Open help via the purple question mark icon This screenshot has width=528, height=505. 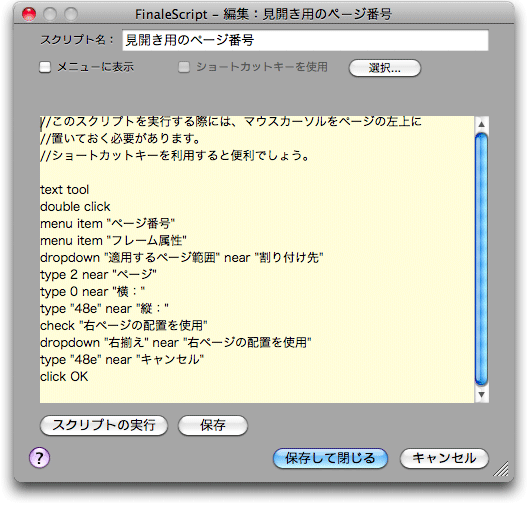(x=39, y=458)
